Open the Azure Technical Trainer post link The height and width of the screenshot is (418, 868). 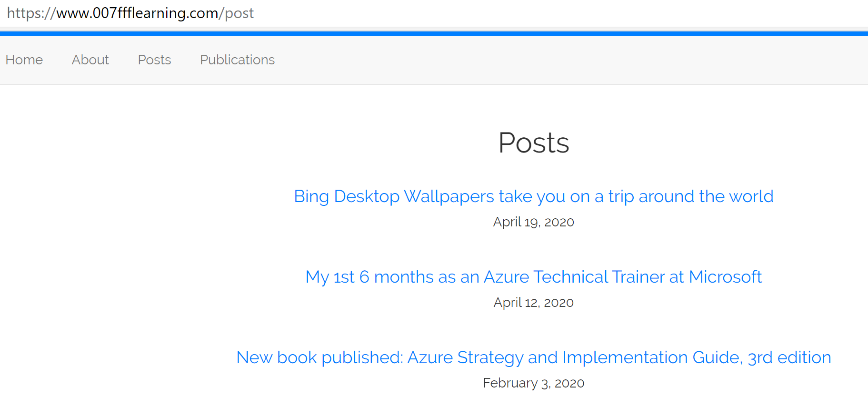coord(533,277)
